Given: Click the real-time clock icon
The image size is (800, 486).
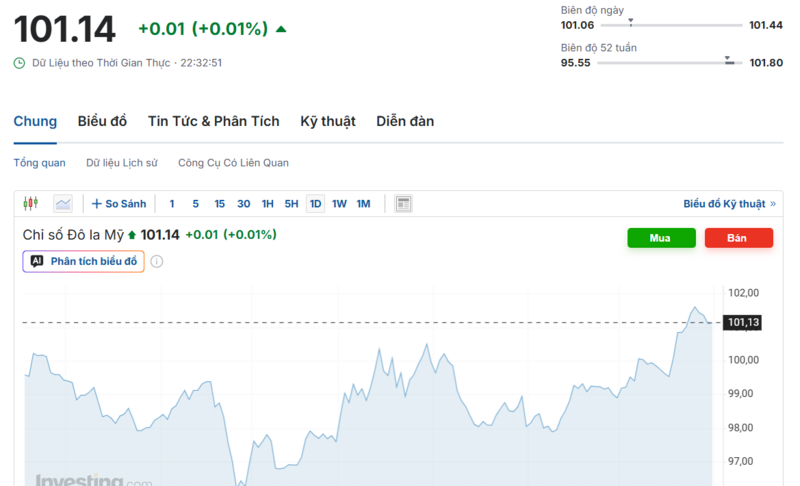Looking at the screenshot, I should (19, 63).
